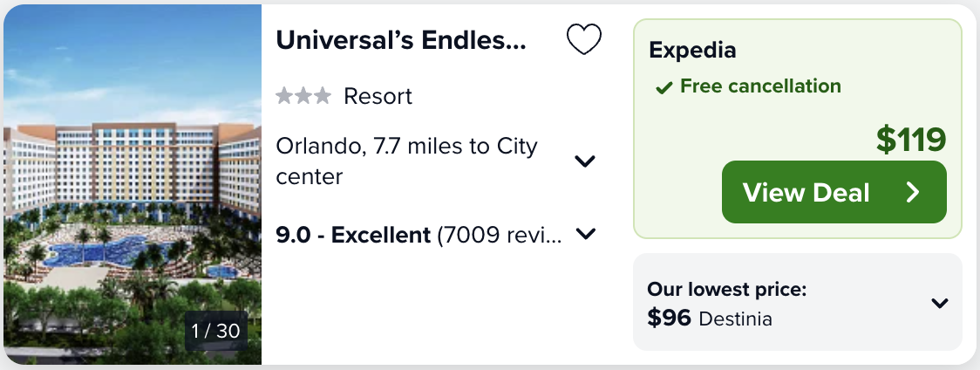Screen dimensions: 980x370
Task: Click the Resort property type label
Action: point(378,96)
